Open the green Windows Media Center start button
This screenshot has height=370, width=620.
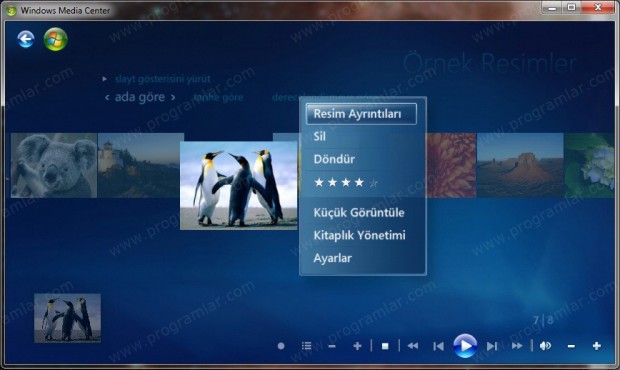pos(55,39)
